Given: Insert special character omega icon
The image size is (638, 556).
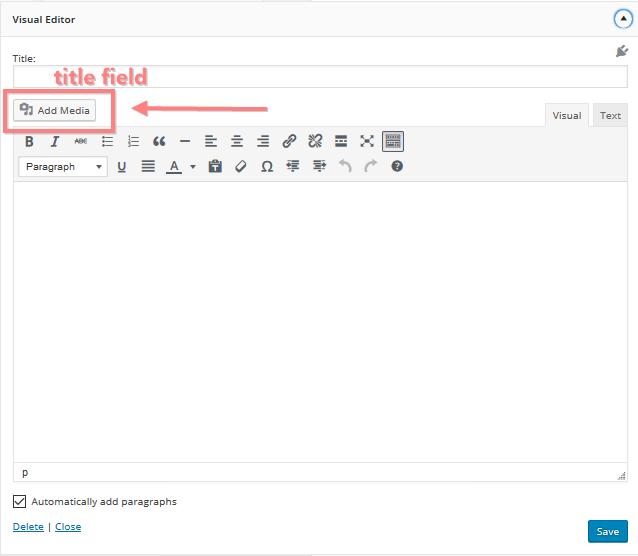Looking at the screenshot, I should tap(267, 167).
